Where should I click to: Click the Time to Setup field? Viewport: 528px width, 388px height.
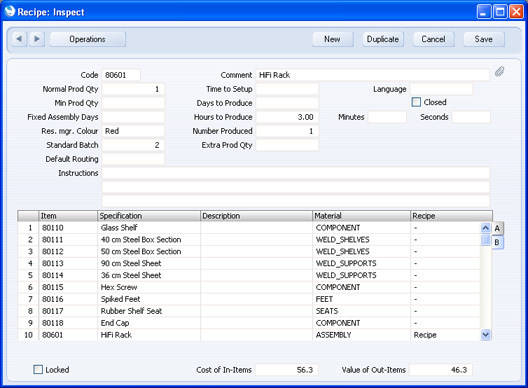287,89
